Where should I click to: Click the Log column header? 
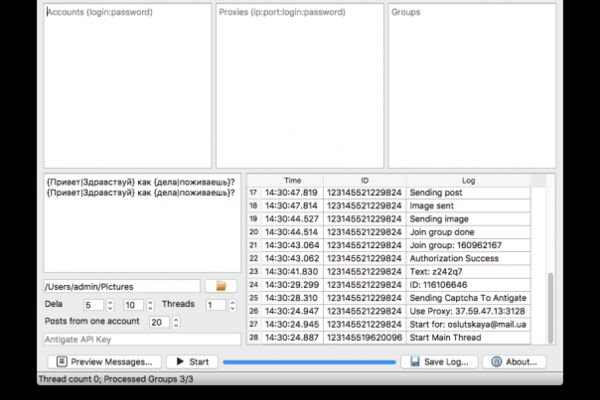(x=468, y=180)
